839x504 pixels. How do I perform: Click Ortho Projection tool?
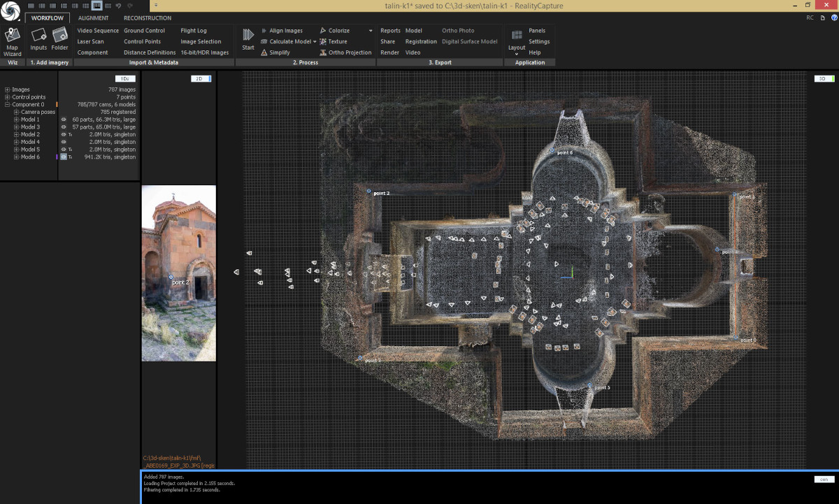coord(345,52)
